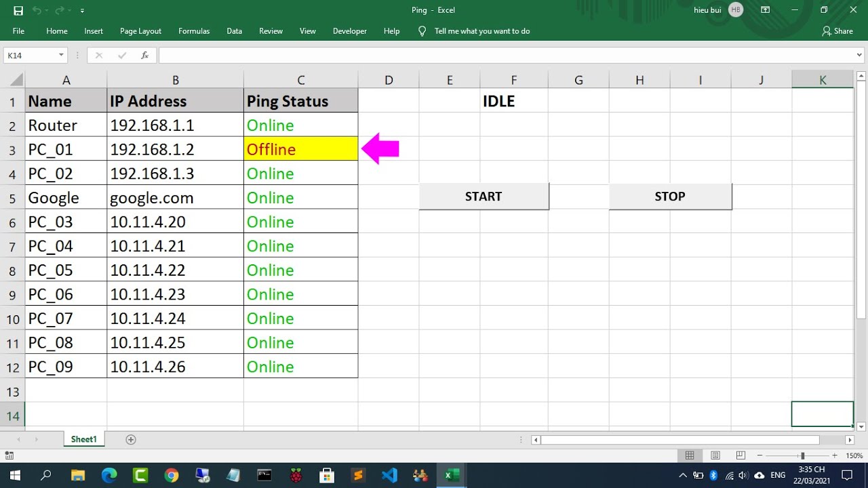The image size is (868, 488).
Task: Open the Developer ribbon tab
Action: click(349, 31)
